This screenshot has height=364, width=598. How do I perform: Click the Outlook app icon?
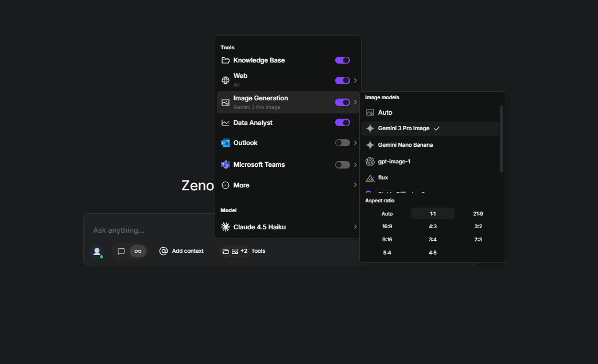click(x=226, y=143)
